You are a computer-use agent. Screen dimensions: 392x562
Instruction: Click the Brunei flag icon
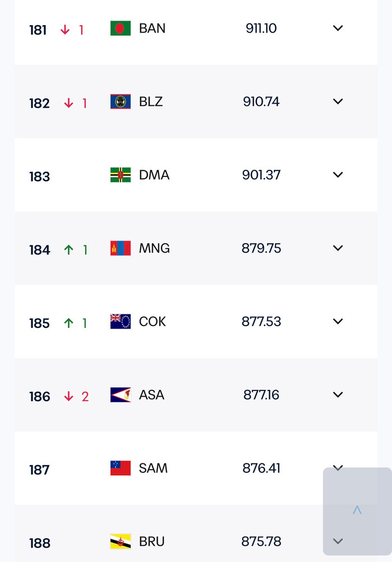120,542
